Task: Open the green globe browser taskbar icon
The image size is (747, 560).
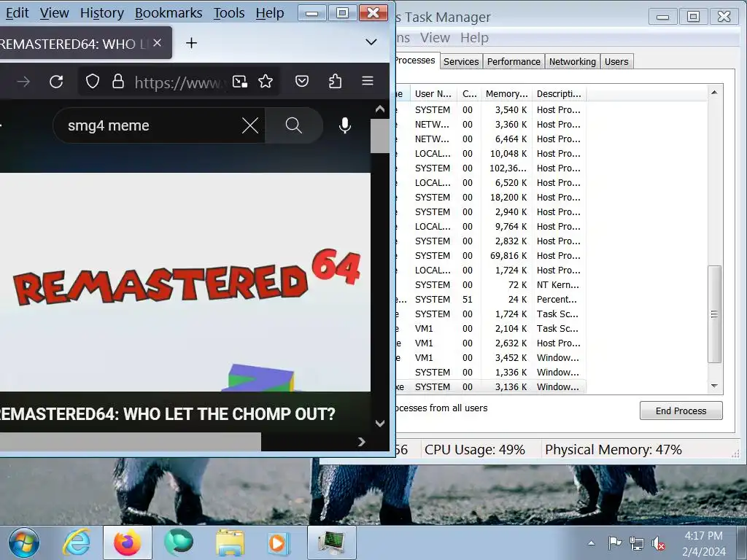Action: pyautogui.click(x=179, y=542)
